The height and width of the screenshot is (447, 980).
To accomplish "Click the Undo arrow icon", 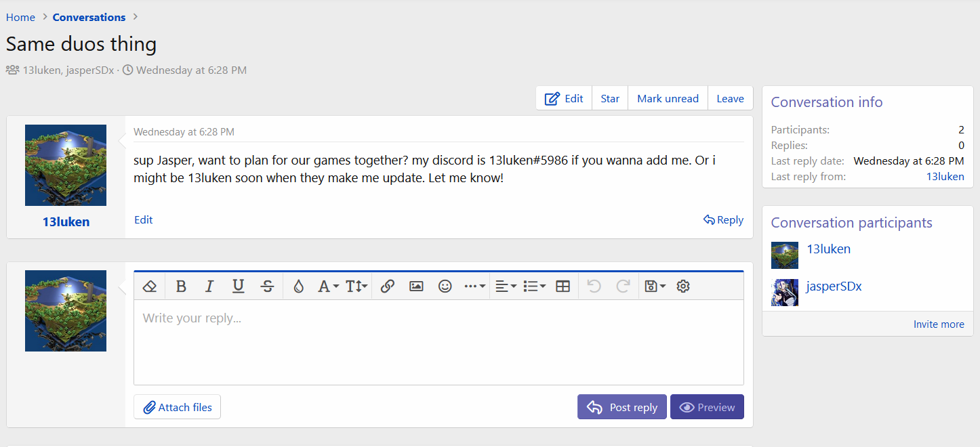I will point(594,286).
